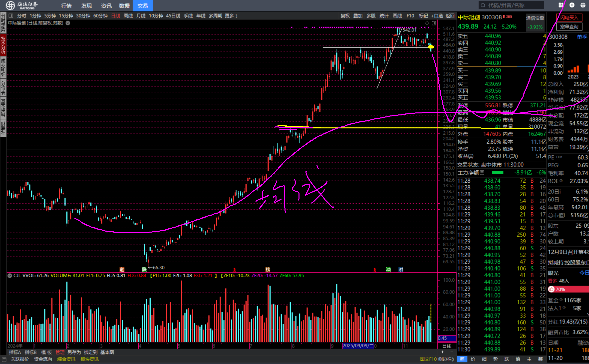This screenshot has height=364, width=589.
Task: Click the diamond icon above the chart
Action: point(427,23)
